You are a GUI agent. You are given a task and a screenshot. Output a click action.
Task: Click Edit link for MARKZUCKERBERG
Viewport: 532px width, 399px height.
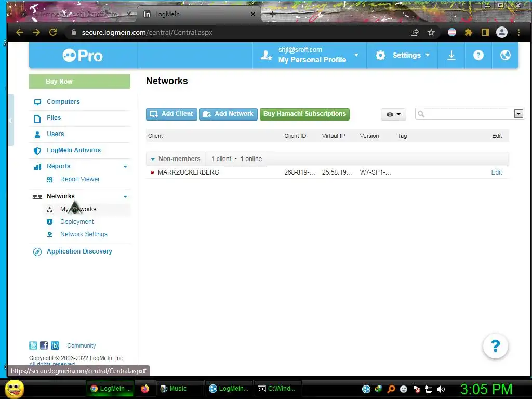(496, 172)
